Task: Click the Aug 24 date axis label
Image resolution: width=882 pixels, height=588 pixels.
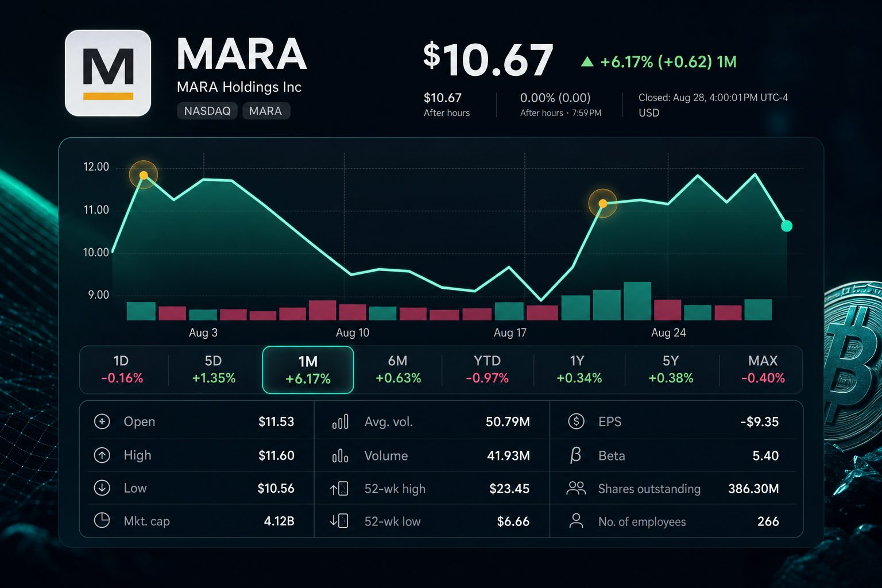Action: click(668, 332)
